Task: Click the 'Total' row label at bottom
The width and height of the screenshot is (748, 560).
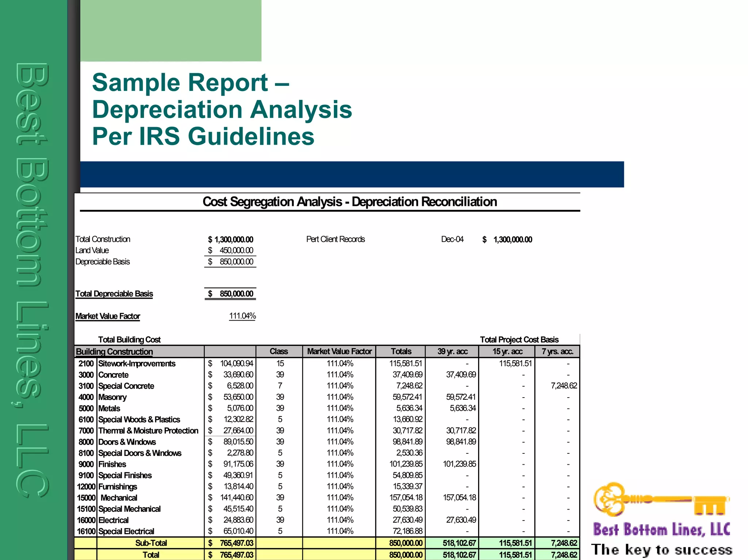Action: tap(151, 555)
